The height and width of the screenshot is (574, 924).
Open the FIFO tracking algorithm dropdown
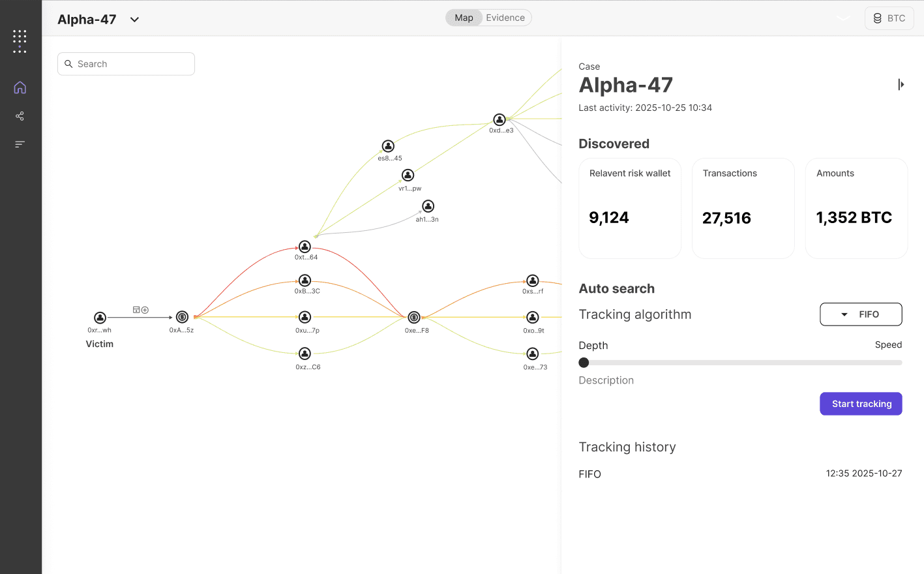tap(861, 314)
